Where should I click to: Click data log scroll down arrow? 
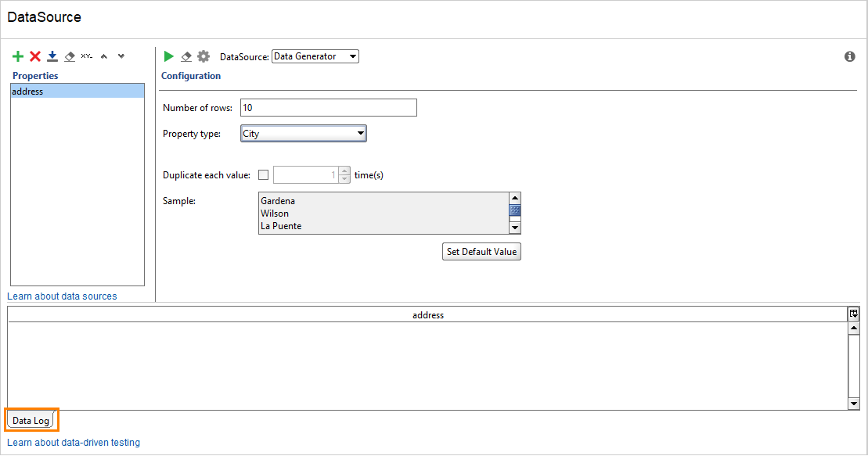point(854,404)
